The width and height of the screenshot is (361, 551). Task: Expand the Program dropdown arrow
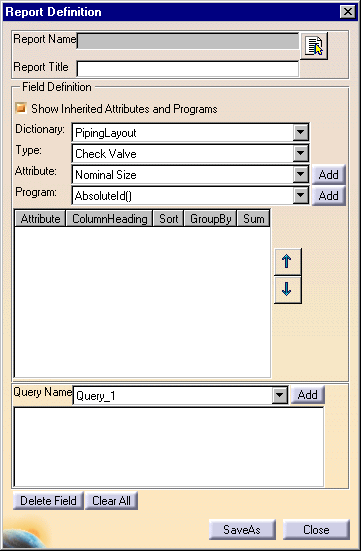click(x=301, y=195)
